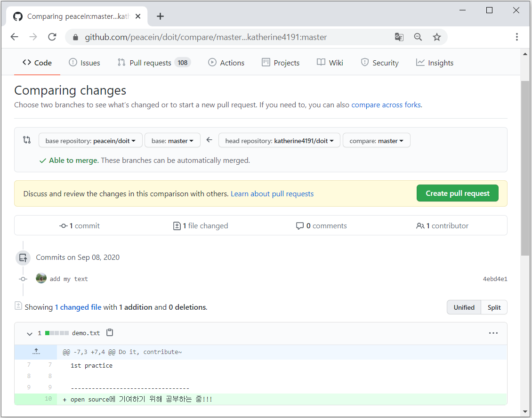Click the hunk header '@@ -7,3 +7,4 @@' text
Screen dimensions: 532x418
click(x=89, y=352)
